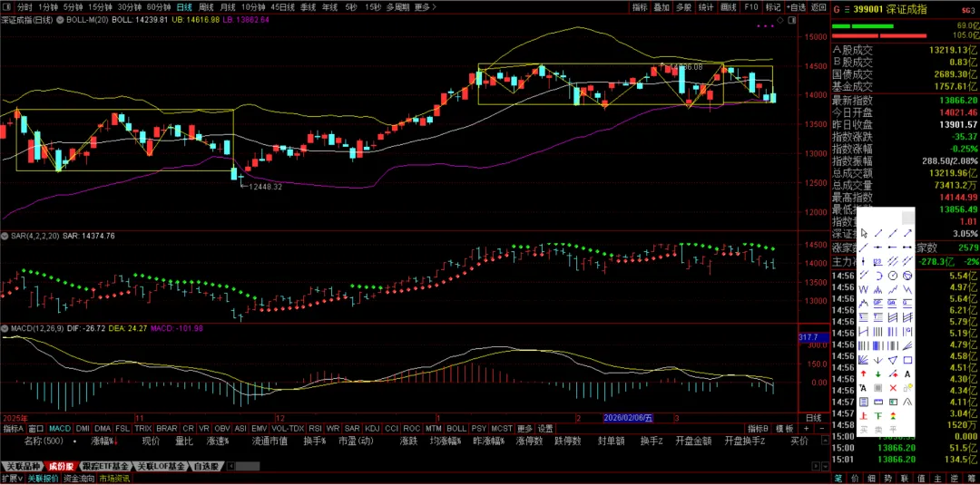980x485 pixels.
Task: Click the green 下 marker tool
Action: tap(878, 416)
